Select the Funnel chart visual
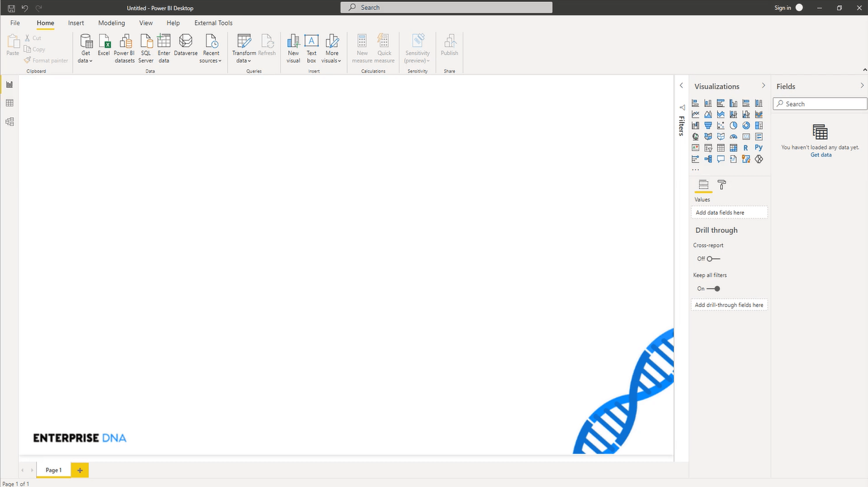 point(708,125)
